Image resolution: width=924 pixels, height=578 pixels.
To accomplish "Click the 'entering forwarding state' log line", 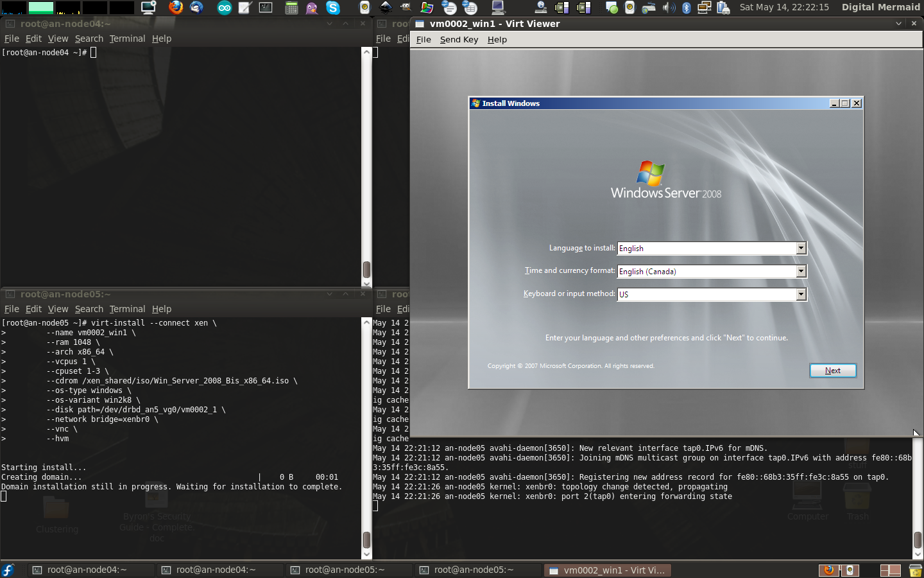I will (552, 496).
